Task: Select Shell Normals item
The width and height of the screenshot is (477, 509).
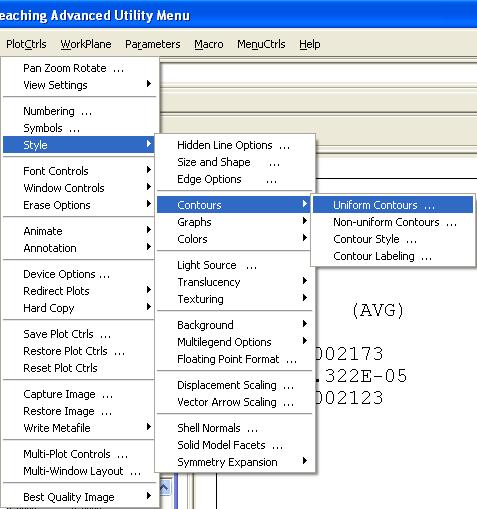Action: 235,428
